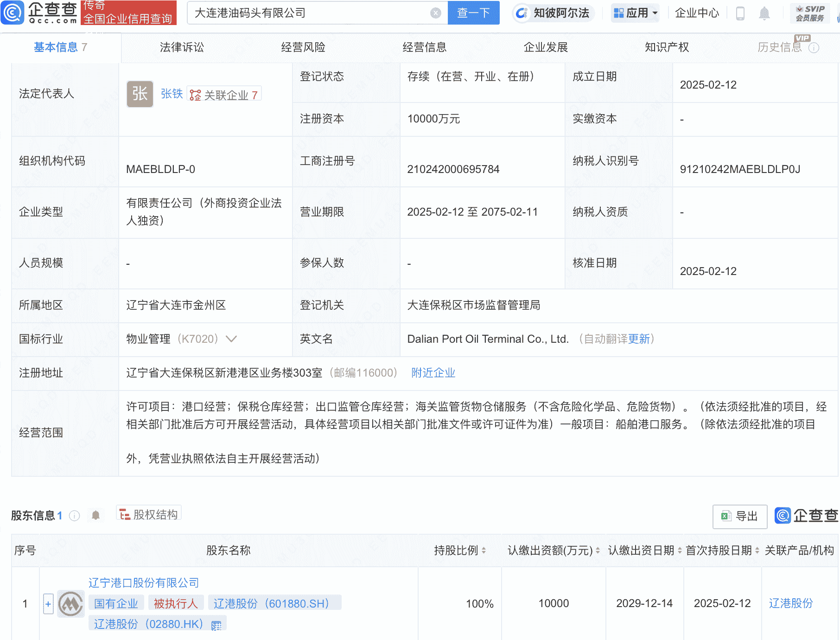This screenshot has height=640, width=840.
Task: Expand shareholder details with the plus icon
Action: (48, 603)
